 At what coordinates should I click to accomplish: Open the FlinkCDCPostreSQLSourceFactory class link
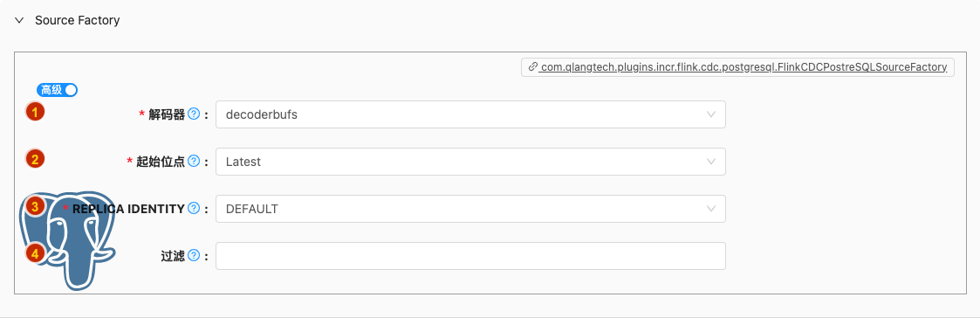(744, 67)
